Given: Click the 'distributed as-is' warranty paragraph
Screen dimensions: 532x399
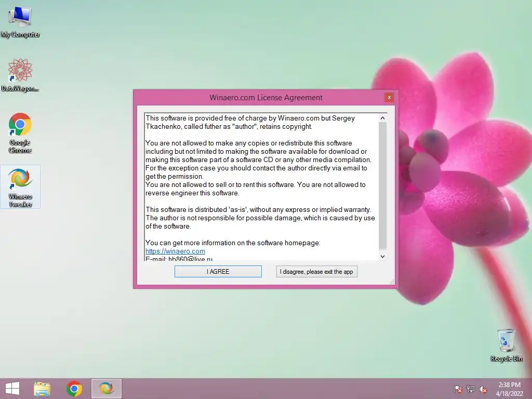Looking at the screenshot, I should 260,218.
